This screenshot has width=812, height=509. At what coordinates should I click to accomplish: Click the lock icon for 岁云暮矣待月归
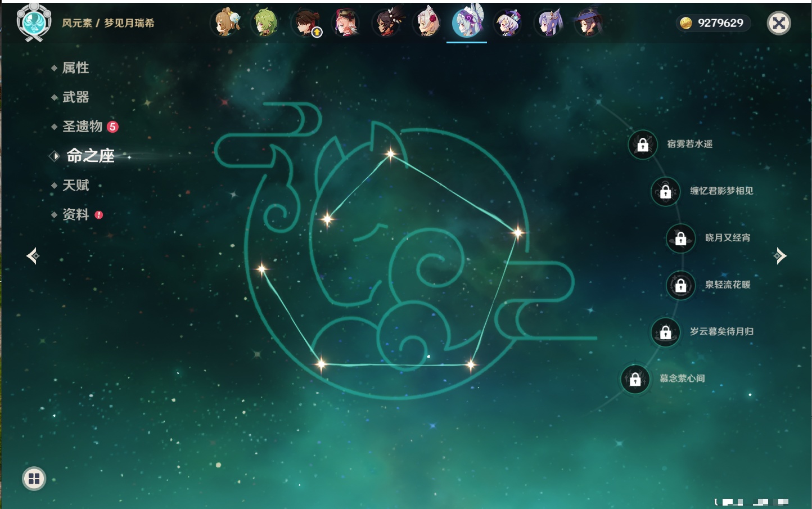(x=666, y=332)
